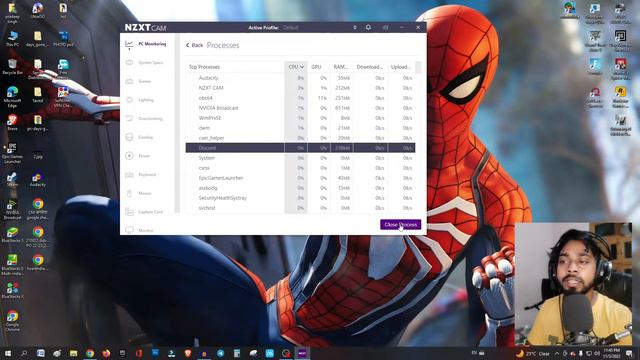Open System Specs in NZXT CAM sidebar
Viewport: 640px width, 360px height.
click(x=145, y=63)
